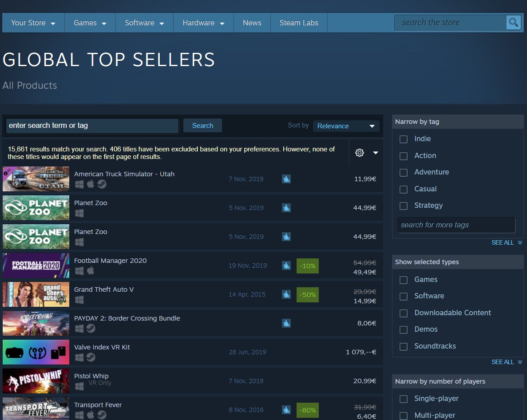Open Transport Fever title link
The width and height of the screenshot is (527, 420).
pyautogui.click(x=98, y=405)
